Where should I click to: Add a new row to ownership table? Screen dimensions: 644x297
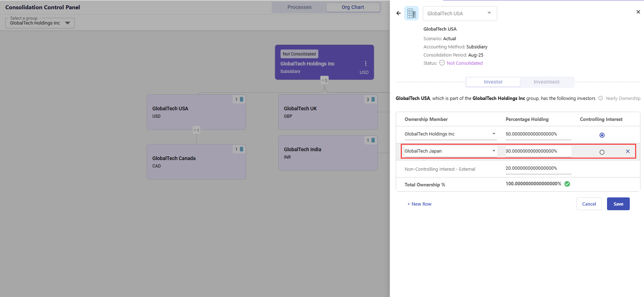click(x=419, y=204)
